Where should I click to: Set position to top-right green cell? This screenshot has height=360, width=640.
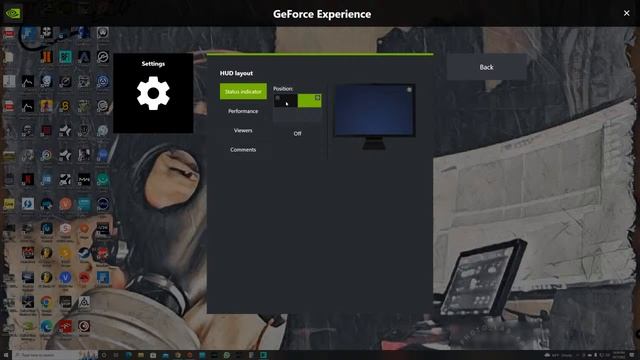(309, 100)
